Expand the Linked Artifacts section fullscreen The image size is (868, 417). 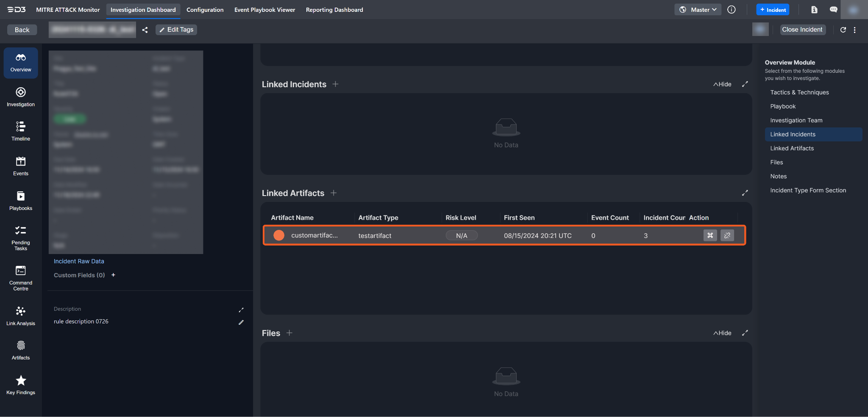[745, 193]
